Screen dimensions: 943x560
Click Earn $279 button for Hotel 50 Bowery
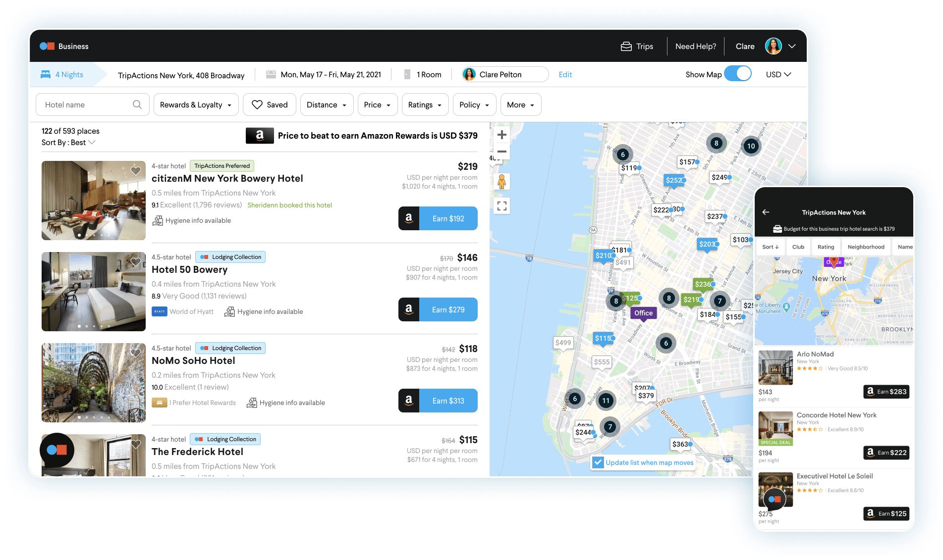click(x=438, y=309)
